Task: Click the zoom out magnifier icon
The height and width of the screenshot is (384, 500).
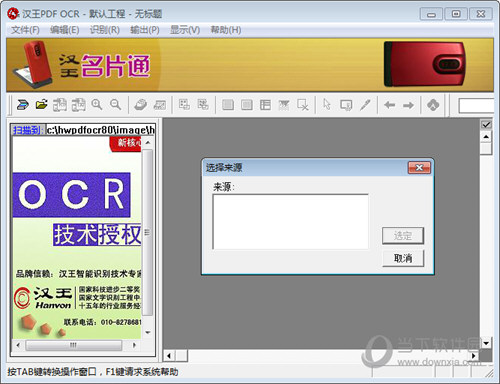Action: [116, 105]
